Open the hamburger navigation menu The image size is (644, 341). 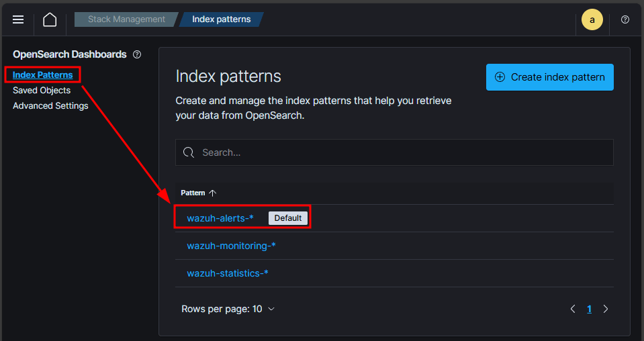tap(18, 19)
